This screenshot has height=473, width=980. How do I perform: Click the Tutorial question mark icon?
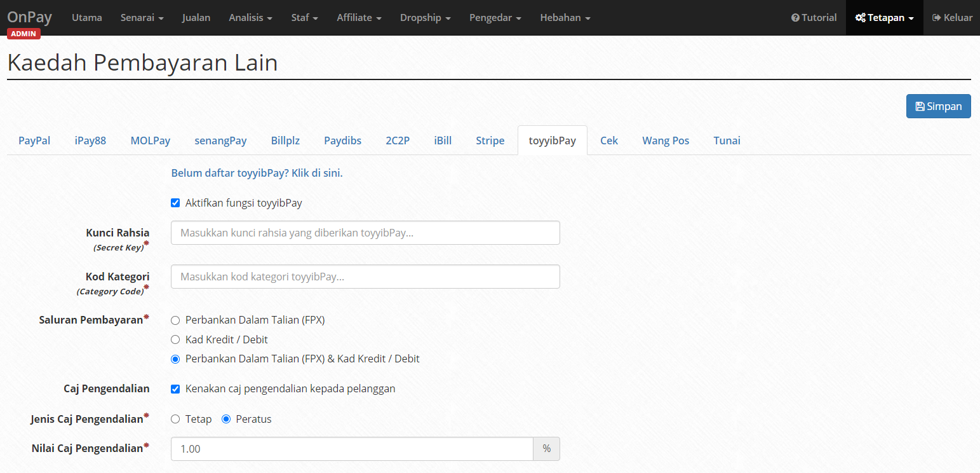(796, 17)
